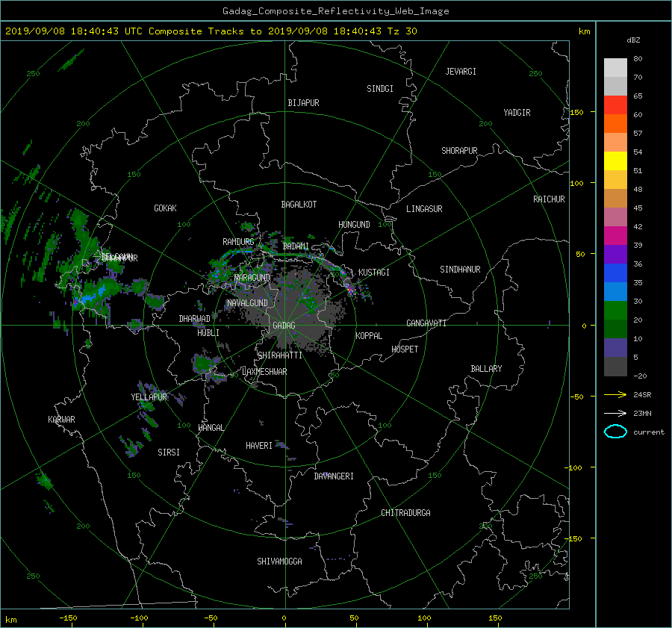
Task: Click the 23MN legend label
Action: click(642, 413)
